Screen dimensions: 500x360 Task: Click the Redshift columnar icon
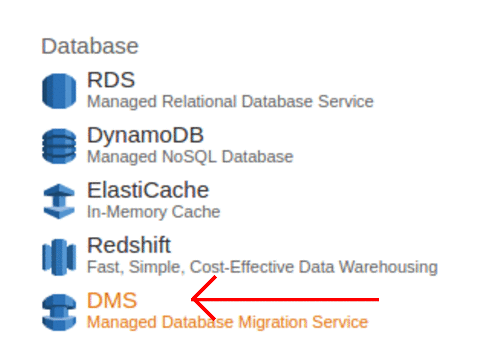[59, 257]
